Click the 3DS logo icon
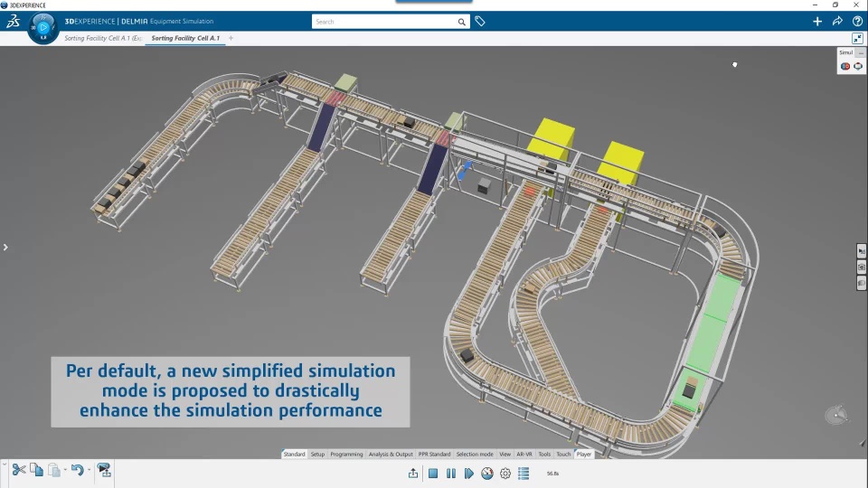The image size is (868, 488). pos(13,21)
